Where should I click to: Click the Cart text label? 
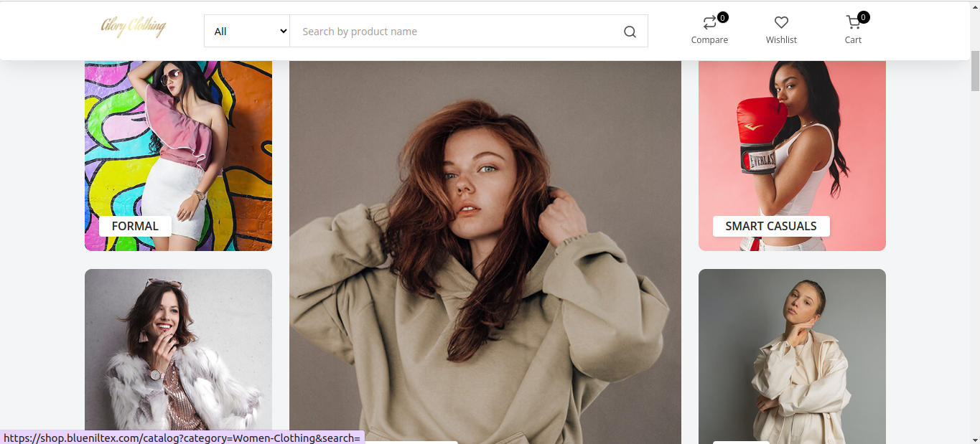(853, 40)
